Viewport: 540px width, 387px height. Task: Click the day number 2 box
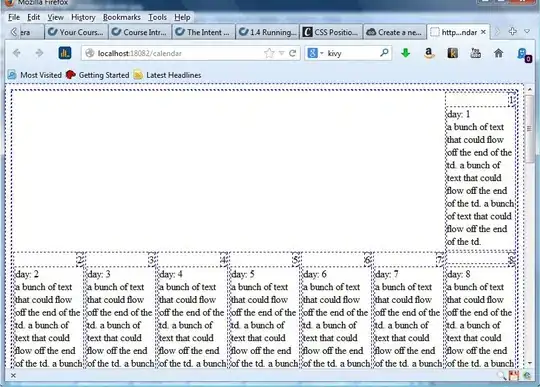tap(80, 260)
